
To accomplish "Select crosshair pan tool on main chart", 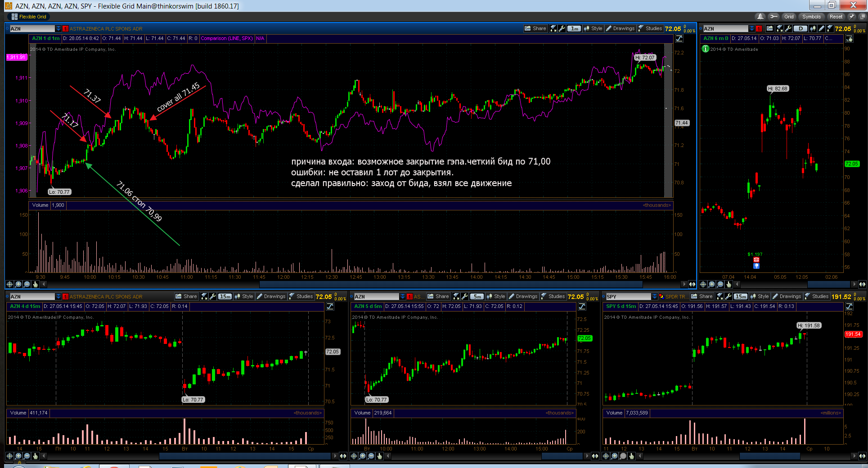I will 9,284.
